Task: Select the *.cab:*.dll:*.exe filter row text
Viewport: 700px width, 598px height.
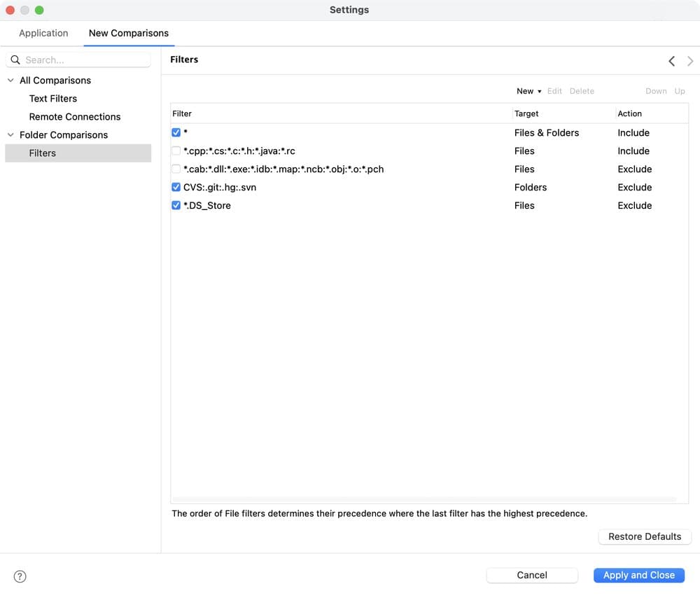Action: pyautogui.click(x=283, y=169)
